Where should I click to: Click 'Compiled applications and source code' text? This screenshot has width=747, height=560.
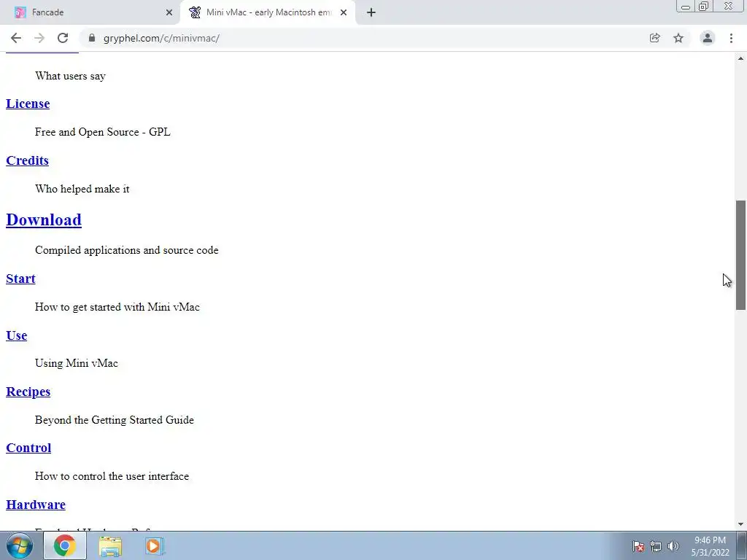click(127, 251)
